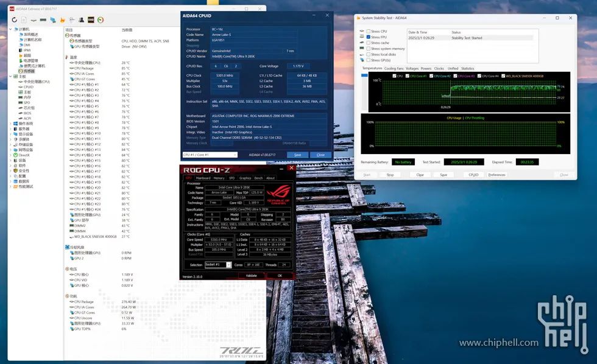
Task: Click the blue monitor icon in AIDA64 toolbar
Action: [x=53, y=19]
